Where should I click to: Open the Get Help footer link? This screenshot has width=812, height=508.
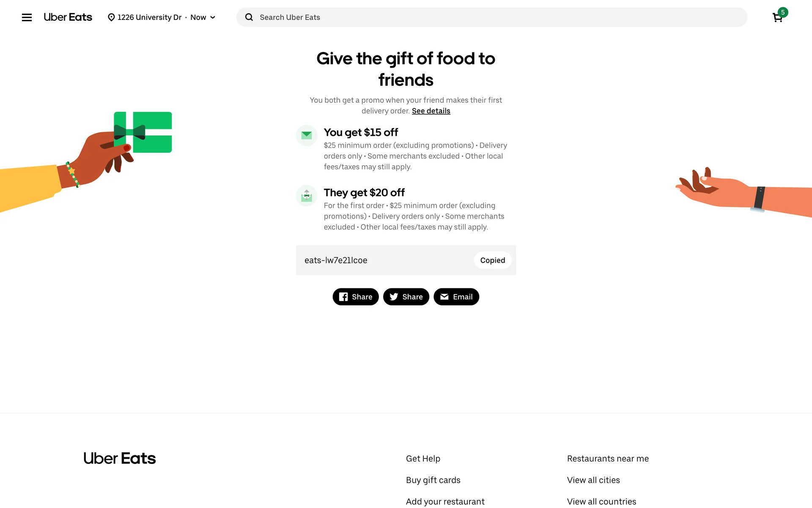point(423,458)
